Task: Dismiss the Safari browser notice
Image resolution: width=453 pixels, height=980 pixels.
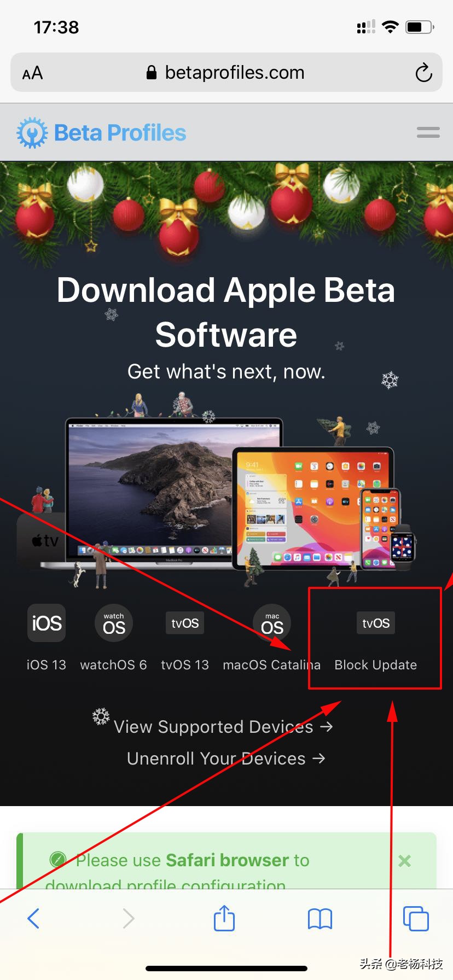Action: click(x=404, y=861)
